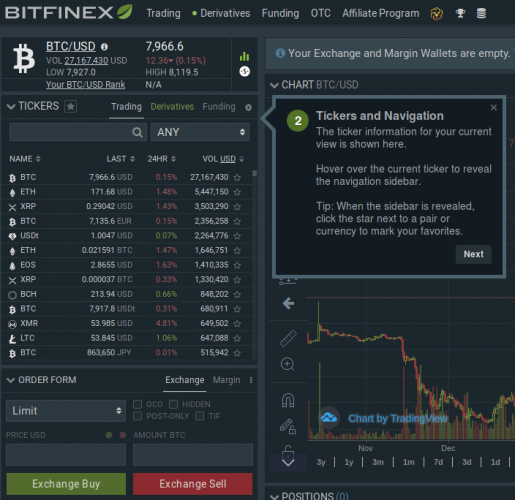Open the ANY currency filter dropdown

(200, 132)
